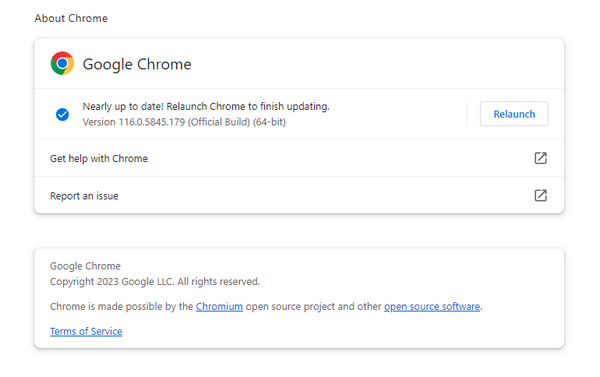
Task: Click the Google Chrome logo icon
Action: [62, 63]
